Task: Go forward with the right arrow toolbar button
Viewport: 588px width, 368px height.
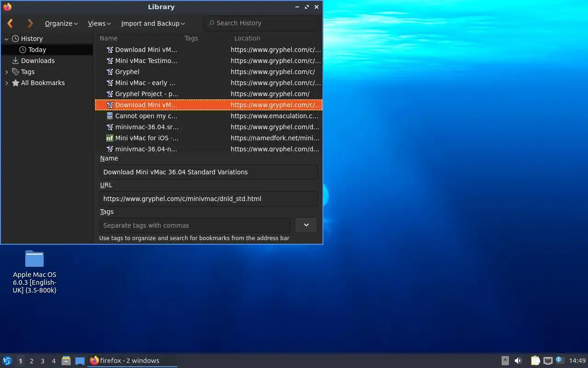Action: (30, 23)
